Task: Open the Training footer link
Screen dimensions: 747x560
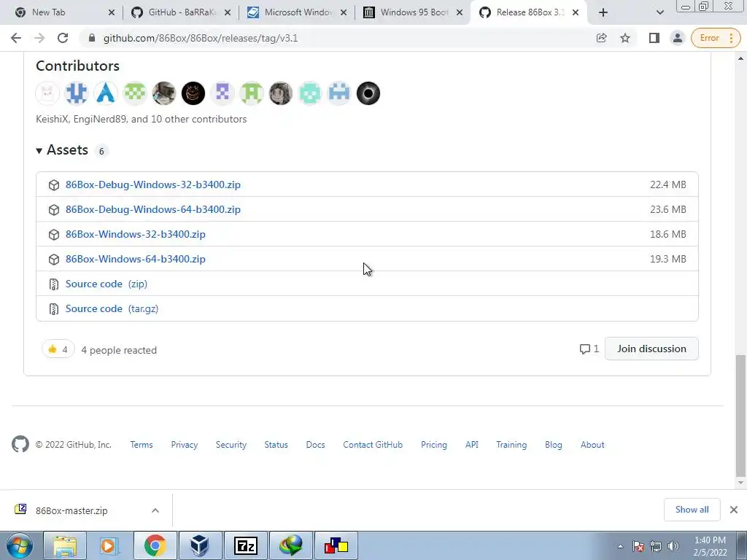Action: [x=511, y=445]
